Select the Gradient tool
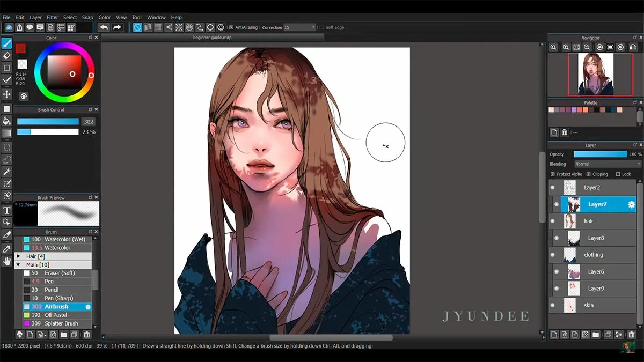 tap(7, 133)
